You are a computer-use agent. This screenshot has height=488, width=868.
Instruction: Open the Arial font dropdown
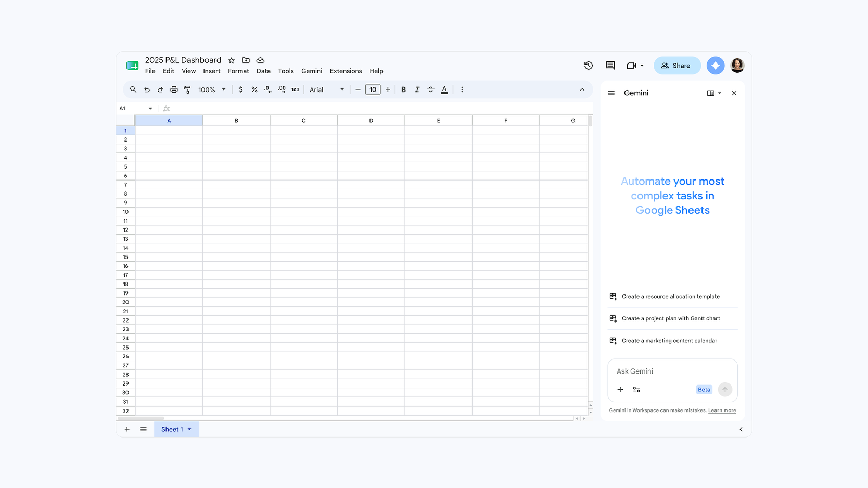point(327,89)
